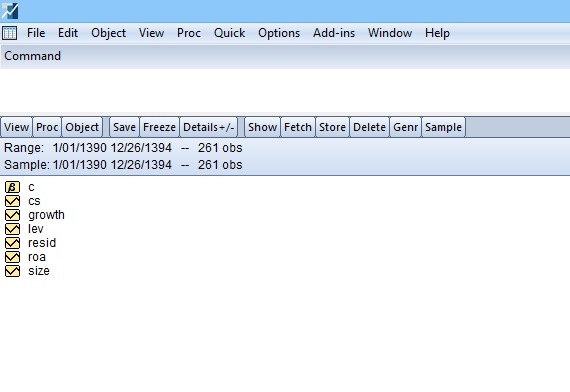Screen dimensions: 570x392
Task: Click the EViews application logo icon
Action: 10,11
